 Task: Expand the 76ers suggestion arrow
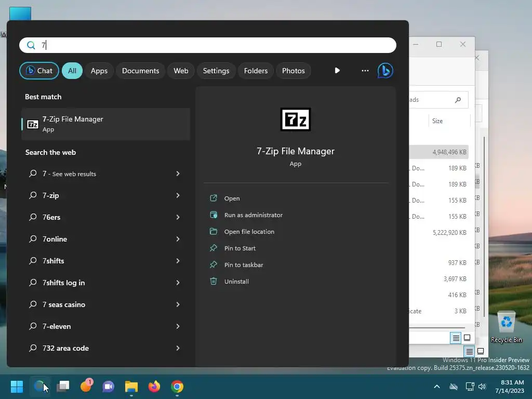coord(178,217)
